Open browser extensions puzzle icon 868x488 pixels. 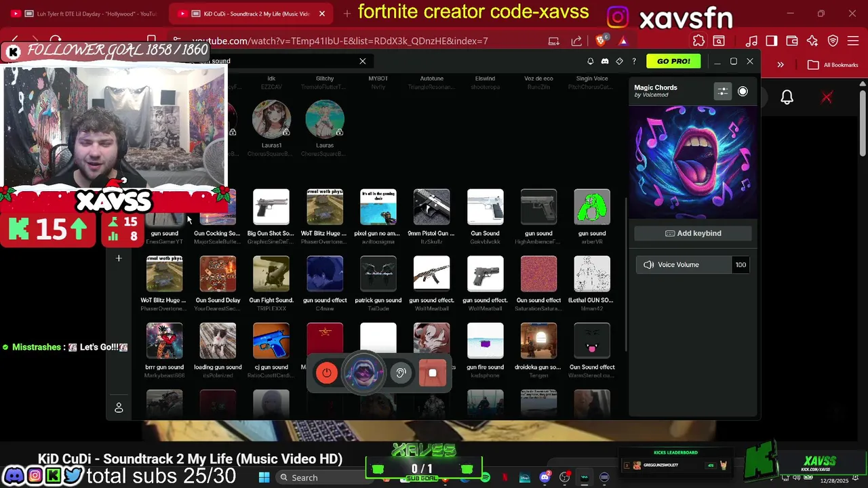click(698, 41)
